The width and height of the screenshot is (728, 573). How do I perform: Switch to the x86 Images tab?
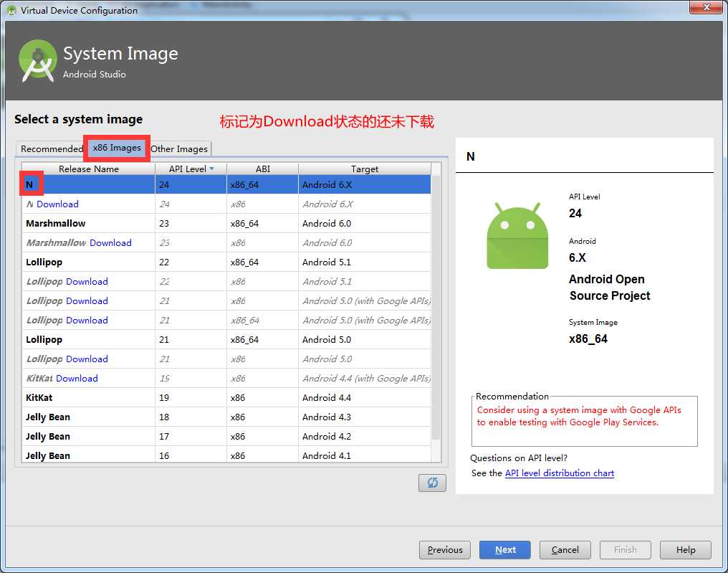point(117,148)
